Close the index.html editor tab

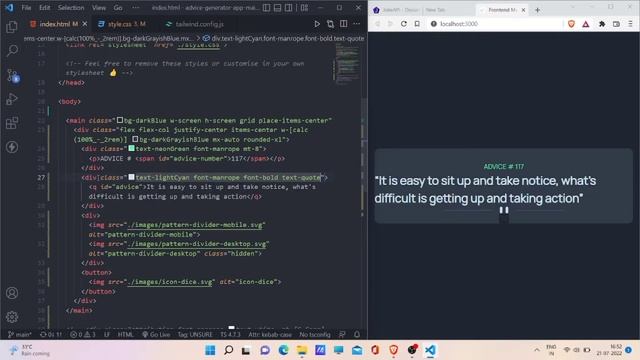(x=85, y=24)
